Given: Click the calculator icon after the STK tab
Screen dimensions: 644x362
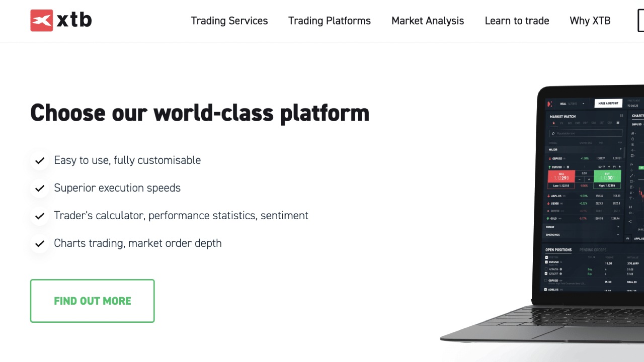Looking at the screenshot, I should [x=617, y=123].
